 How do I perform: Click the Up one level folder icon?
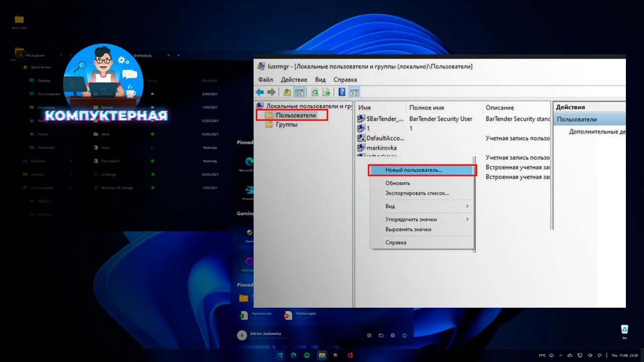point(287,92)
